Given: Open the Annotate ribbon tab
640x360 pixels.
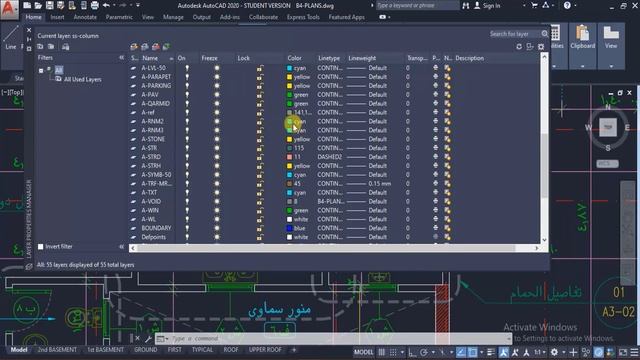Looking at the screenshot, I should click(x=85, y=17).
